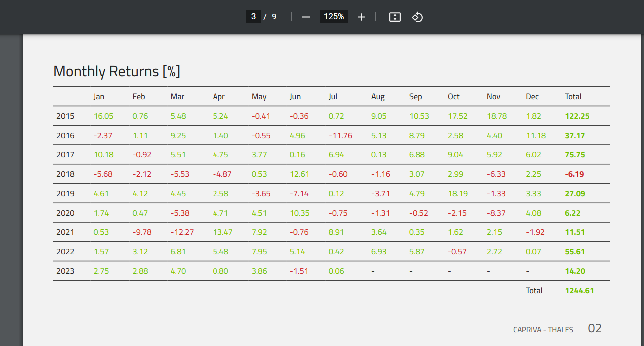
Task: Click the March 2021 value -12.27
Action: 182,232
